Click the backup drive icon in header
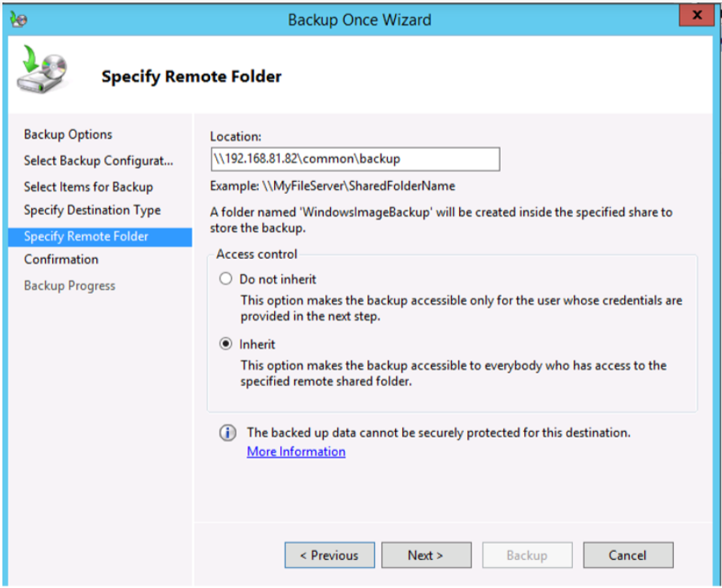This screenshot has height=588, width=722. (42, 73)
